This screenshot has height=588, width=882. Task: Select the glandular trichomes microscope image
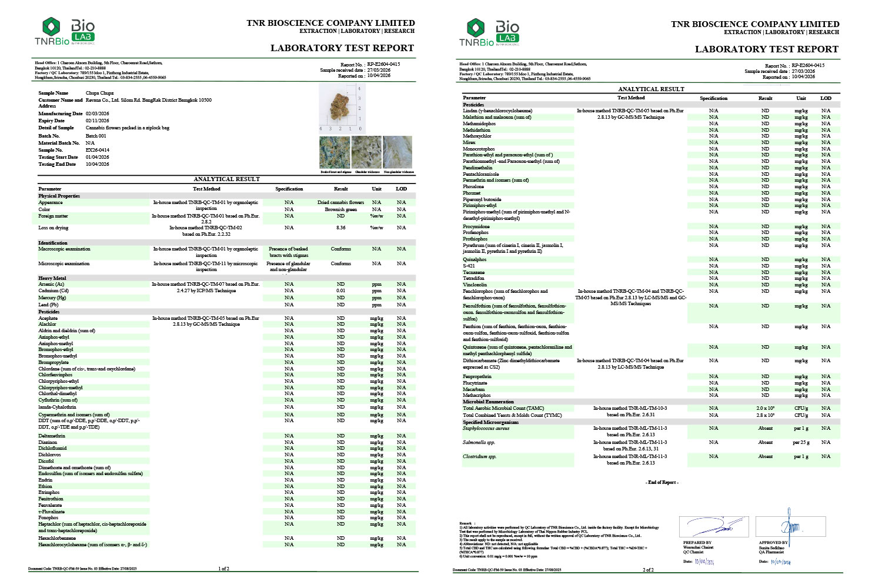(x=366, y=152)
